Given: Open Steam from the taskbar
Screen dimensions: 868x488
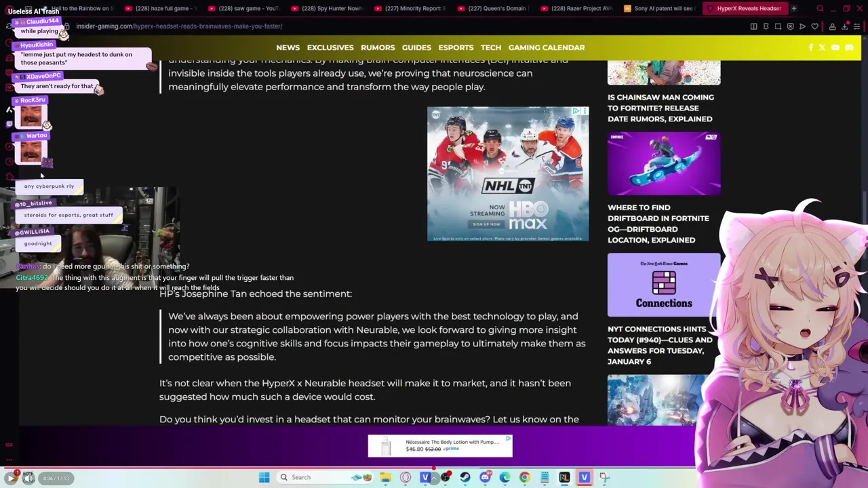Looking at the screenshot, I should coord(465,477).
